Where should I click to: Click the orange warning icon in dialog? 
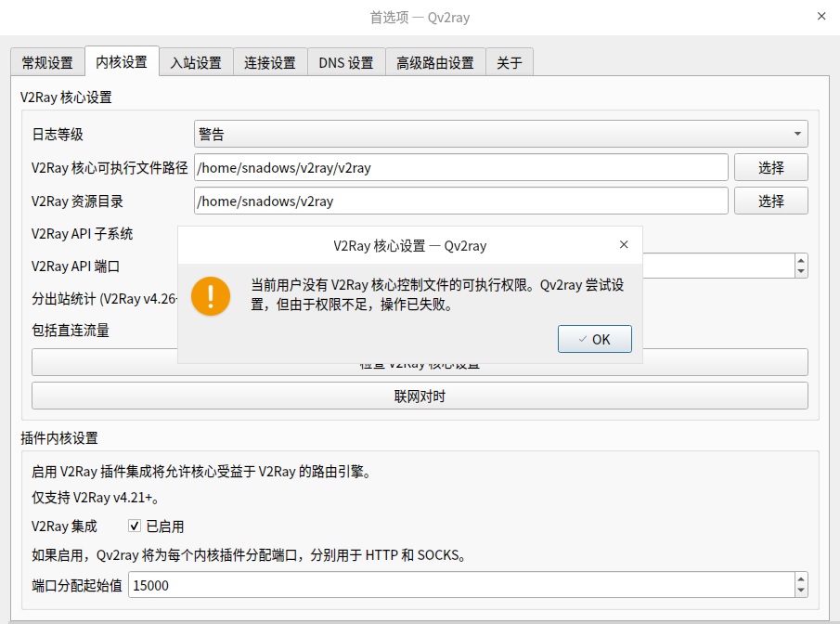click(x=211, y=296)
